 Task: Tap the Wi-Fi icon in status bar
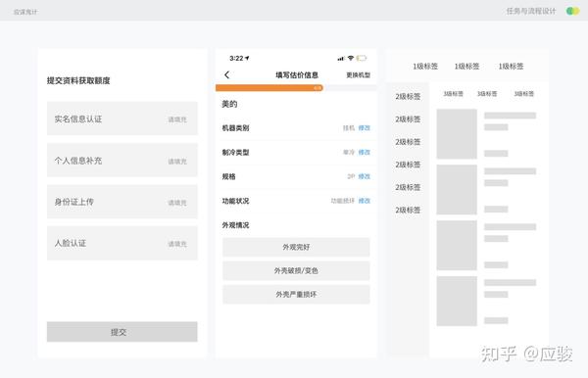pyautogui.click(x=351, y=58)
